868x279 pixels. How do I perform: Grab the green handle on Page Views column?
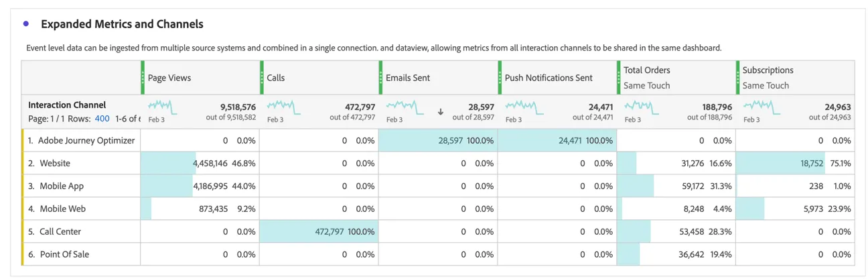143,78
